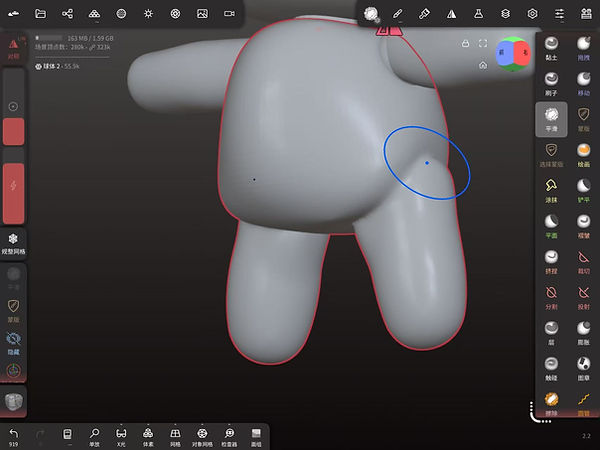
Task: Open the scene objects list menu
Action: point(586,14)
